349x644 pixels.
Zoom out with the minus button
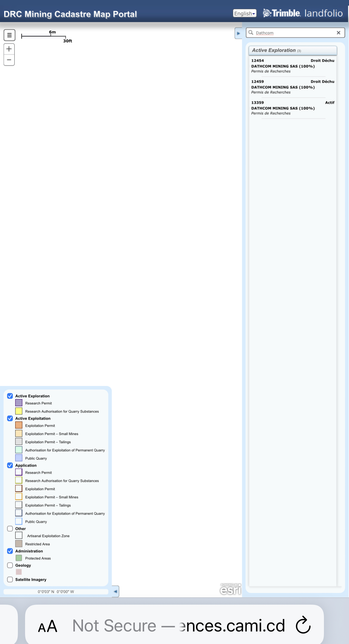point(9,60)
